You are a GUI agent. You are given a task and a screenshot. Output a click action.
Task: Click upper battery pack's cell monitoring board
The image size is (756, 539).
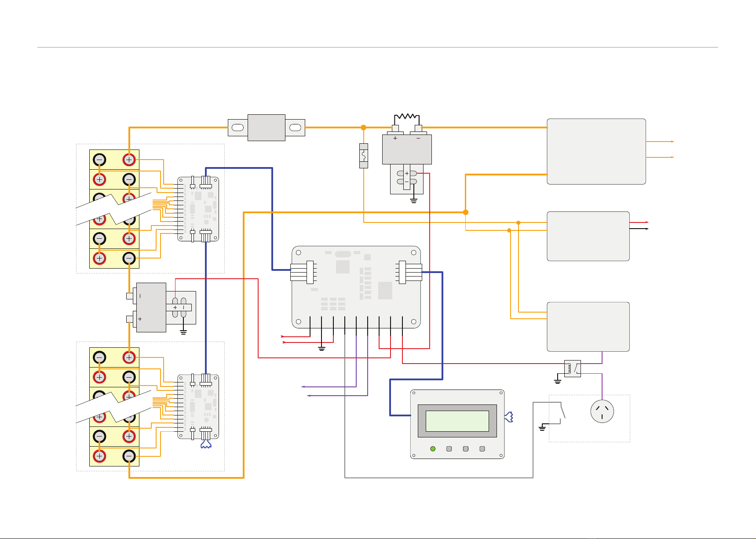point(198,209)
